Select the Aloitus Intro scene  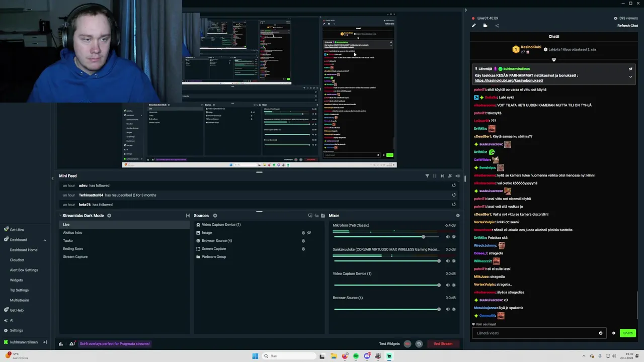tap(124, 233)
